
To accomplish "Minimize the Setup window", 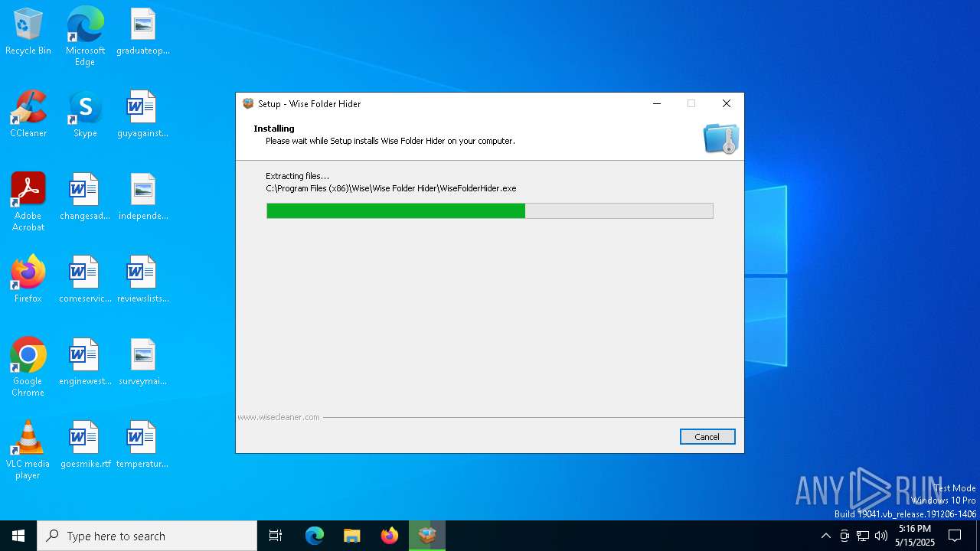I will click(x=656, y=103).
